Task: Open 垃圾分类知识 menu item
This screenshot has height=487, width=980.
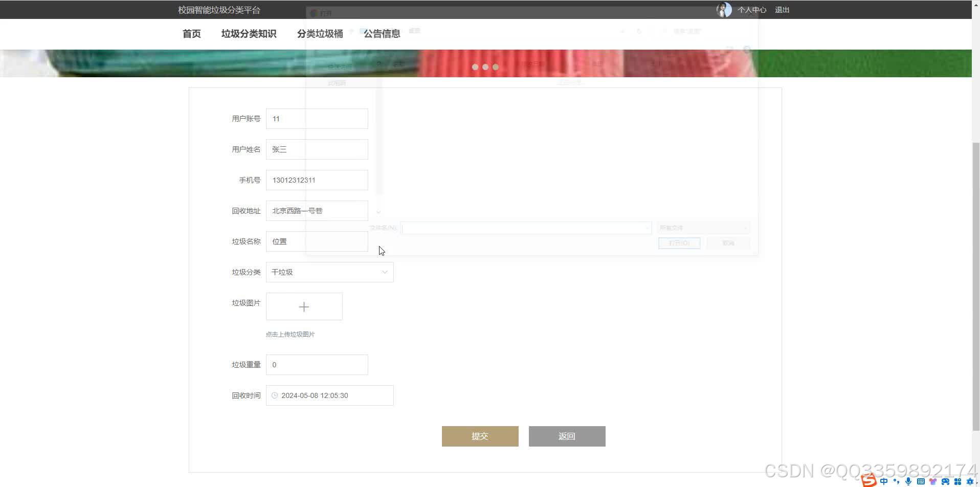Action: click(249, 34)
